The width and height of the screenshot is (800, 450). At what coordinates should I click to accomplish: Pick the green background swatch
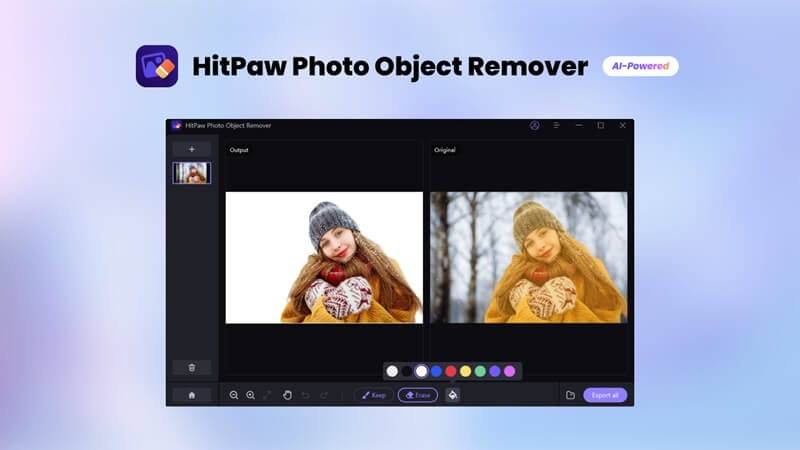[x=480, y=371]
